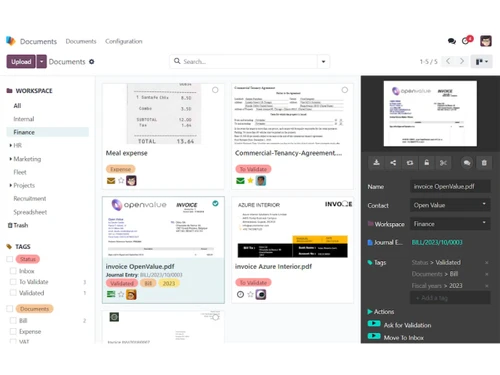
Task: Download the selected document
Action: point(376,163)
